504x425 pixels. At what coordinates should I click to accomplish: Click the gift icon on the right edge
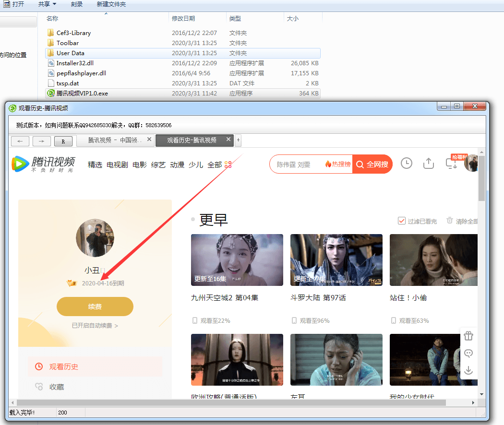click(468, 336)
